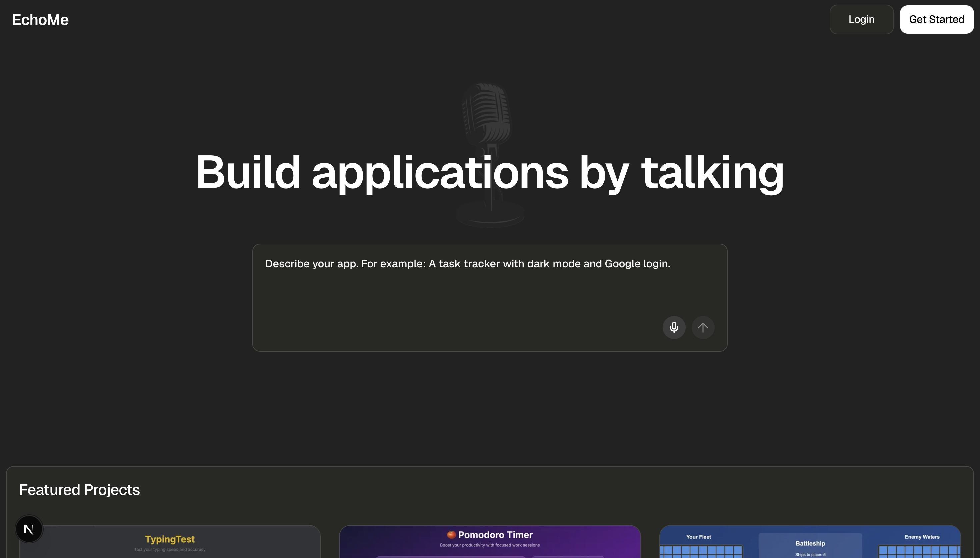Click the TypingTest title text
This screenshot has height=558, width=980.
[170, 539]
